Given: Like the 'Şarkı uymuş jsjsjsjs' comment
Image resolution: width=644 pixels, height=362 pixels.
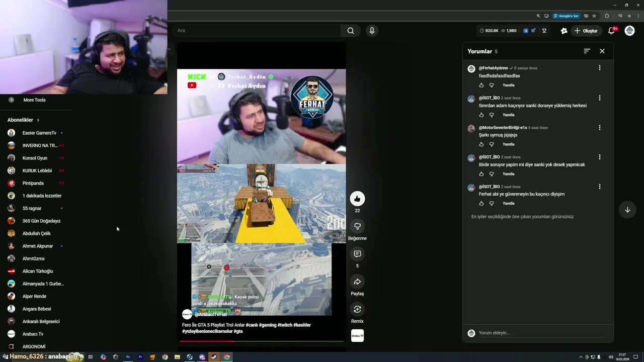Looking at the screenshot, I should click(x=481, y=144).
